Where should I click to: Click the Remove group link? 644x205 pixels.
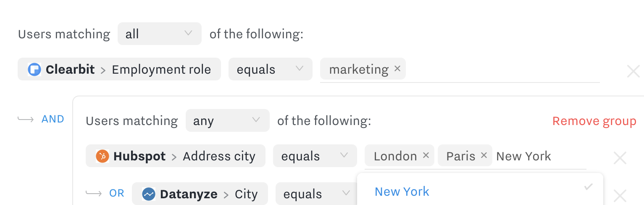(594, 121)
